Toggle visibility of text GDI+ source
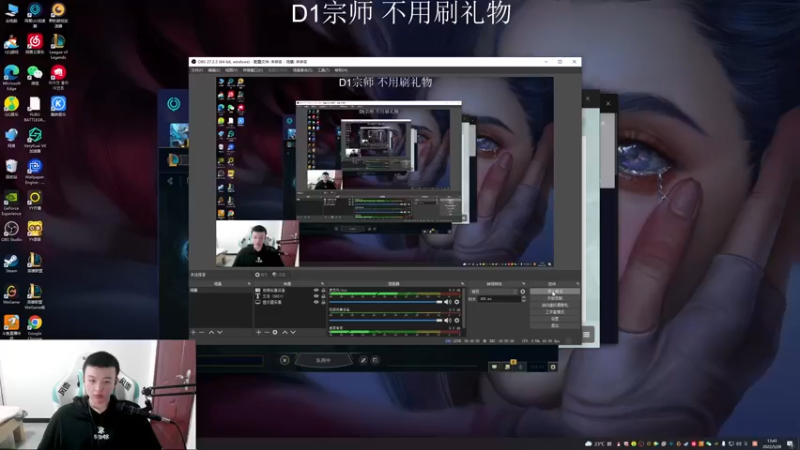 pyautogui.click(x=316, y=296)
